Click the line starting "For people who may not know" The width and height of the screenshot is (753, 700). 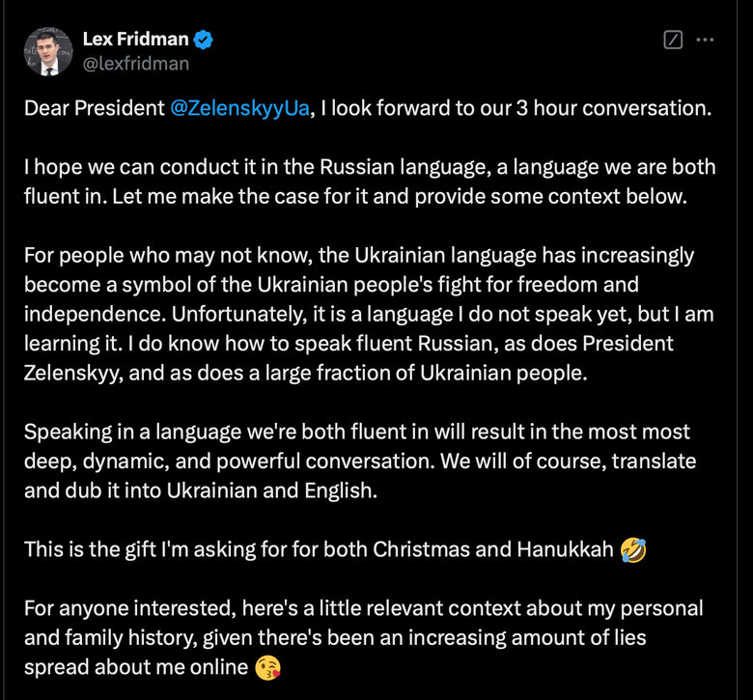(358, 256)
